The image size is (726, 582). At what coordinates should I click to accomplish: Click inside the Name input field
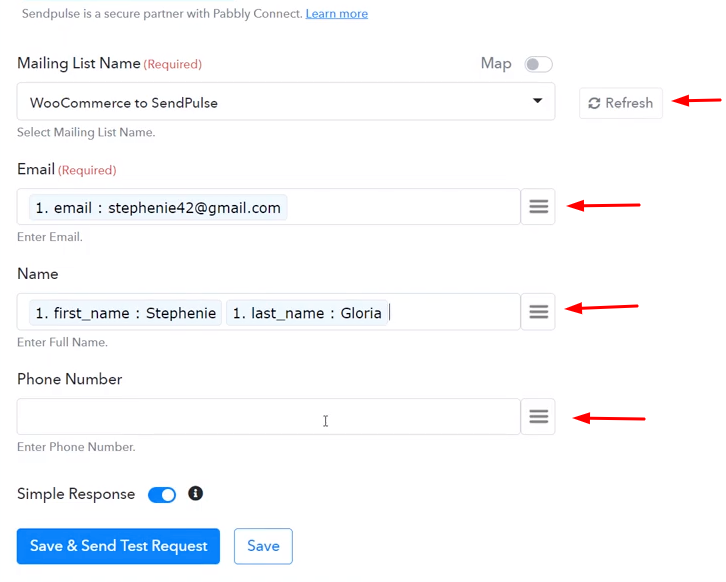click(x=269, y=312)
